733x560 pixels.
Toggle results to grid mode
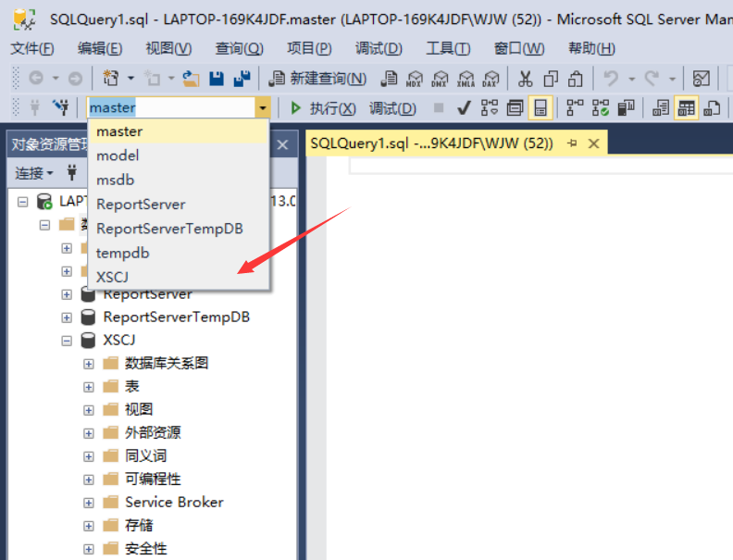click(x=686, y=108)
